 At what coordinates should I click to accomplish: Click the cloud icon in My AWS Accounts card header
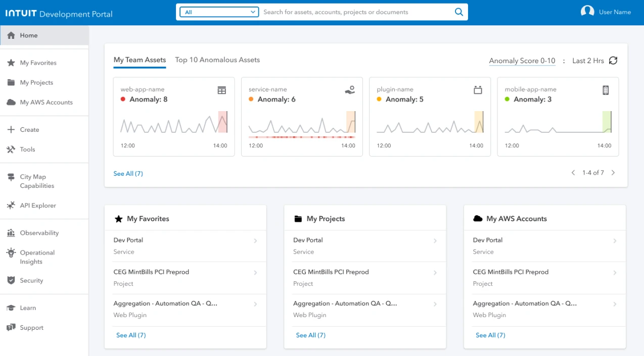[478, 219]
